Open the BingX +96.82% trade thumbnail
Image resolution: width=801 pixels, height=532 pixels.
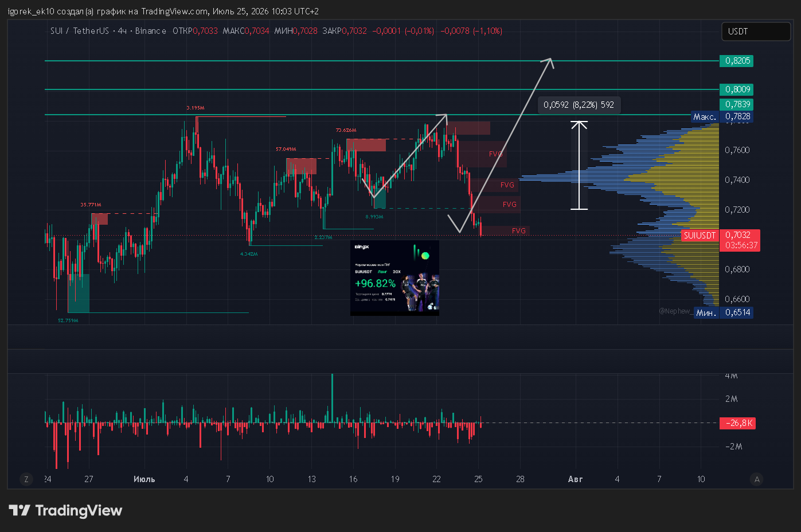coord(394,277)
